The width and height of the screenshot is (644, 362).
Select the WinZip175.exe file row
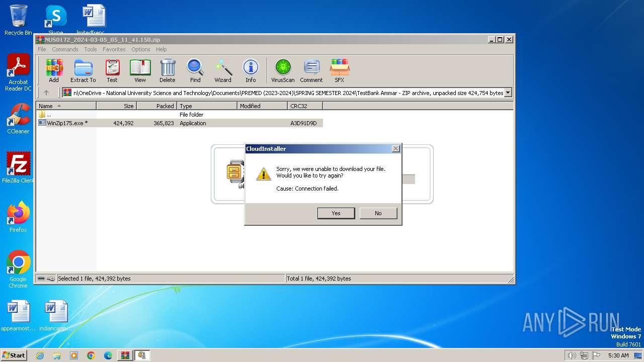tap(180, 123)
